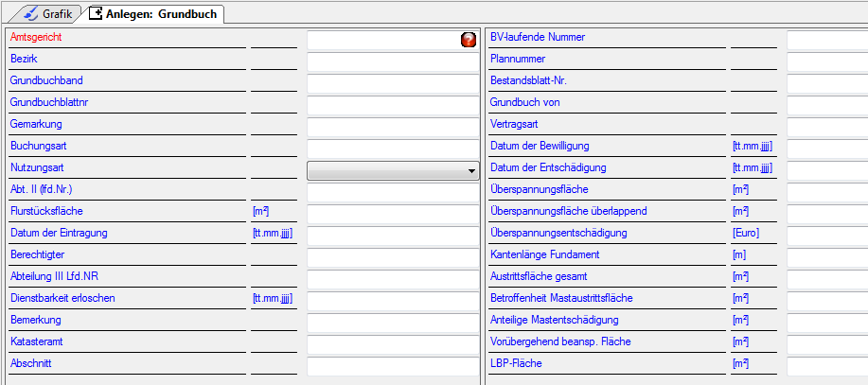Click the Flurstücksfläche input field
This screenshot has height=385, width=868.
tap(393, 214)
